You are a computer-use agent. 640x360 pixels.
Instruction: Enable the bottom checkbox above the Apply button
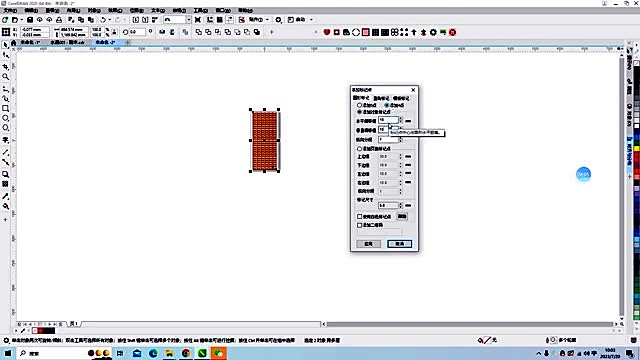360,225
